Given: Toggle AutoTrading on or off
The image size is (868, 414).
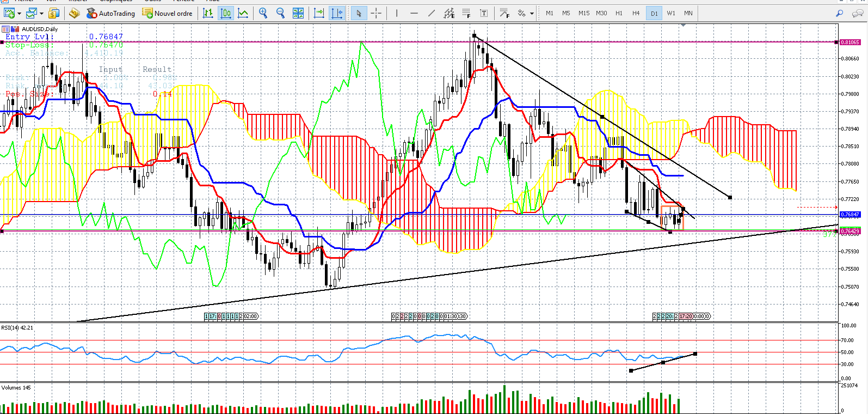Looking at the screenshot, I should click(111, 13).
